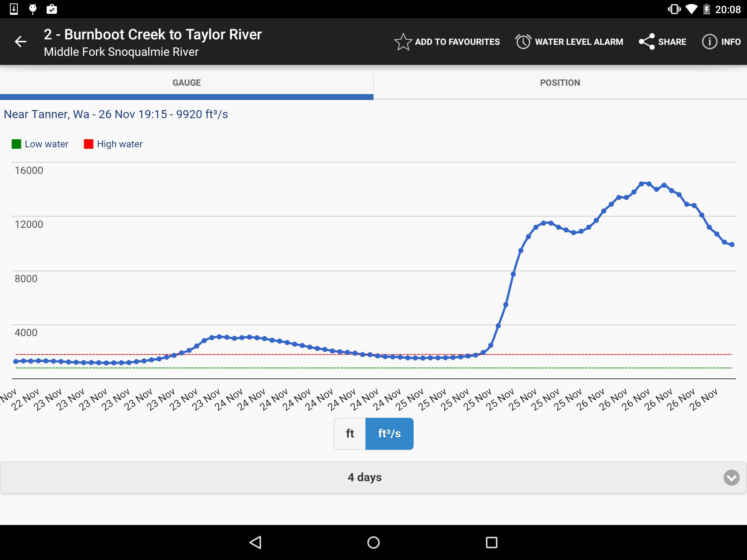
Task: Open the Water Level Alarm clock icon
Action: (x=523, y=42)
